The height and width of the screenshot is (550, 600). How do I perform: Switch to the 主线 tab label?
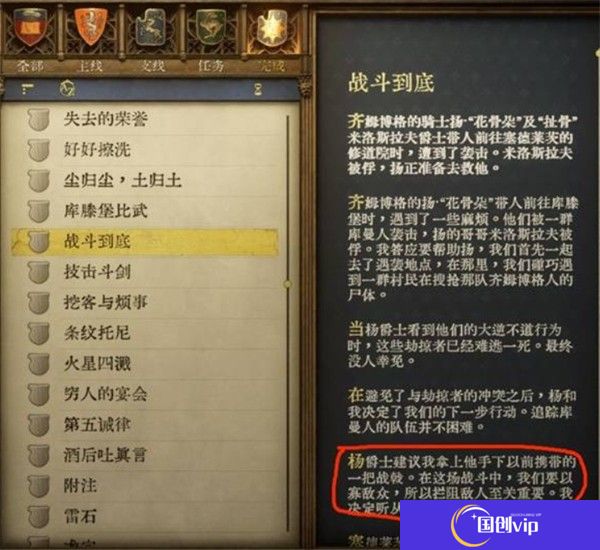click(x=90, y=66)
